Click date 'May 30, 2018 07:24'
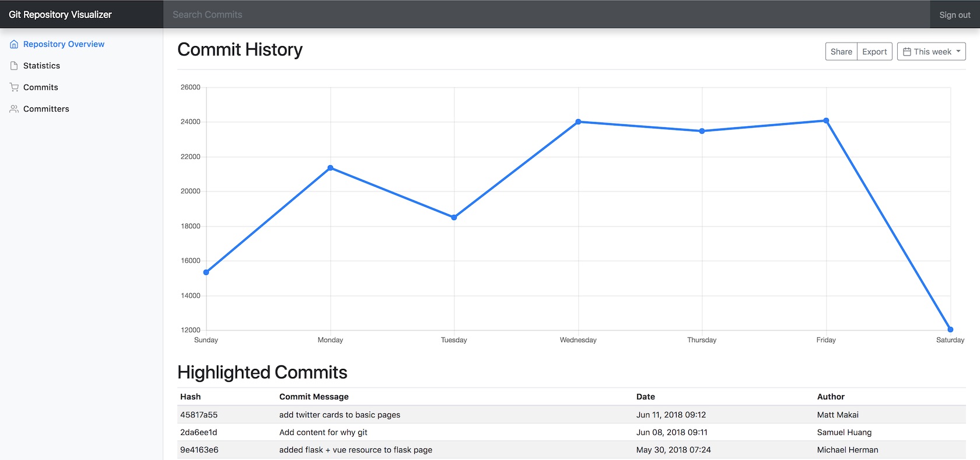The image size is (980, 460). tap(673, 450)
